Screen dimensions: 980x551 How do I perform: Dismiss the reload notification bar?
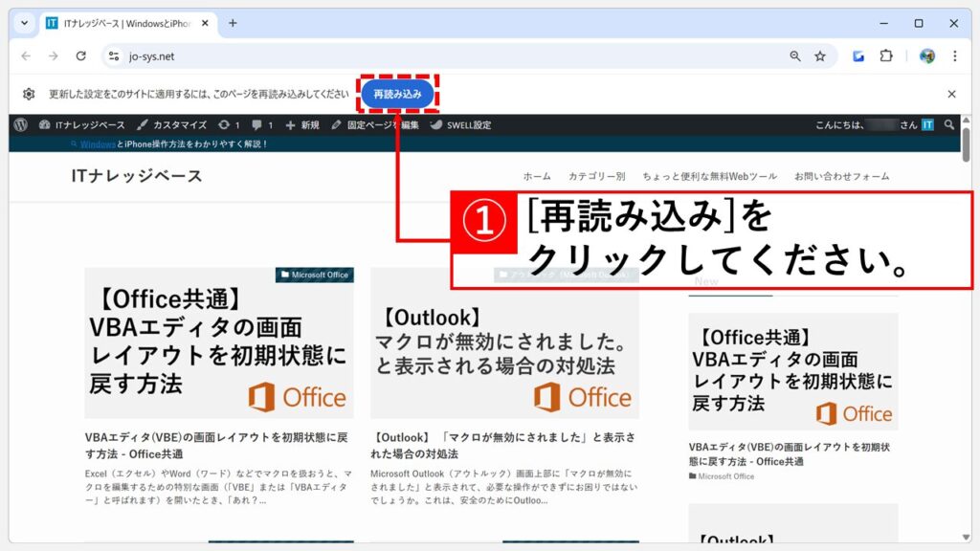point(951,94)
